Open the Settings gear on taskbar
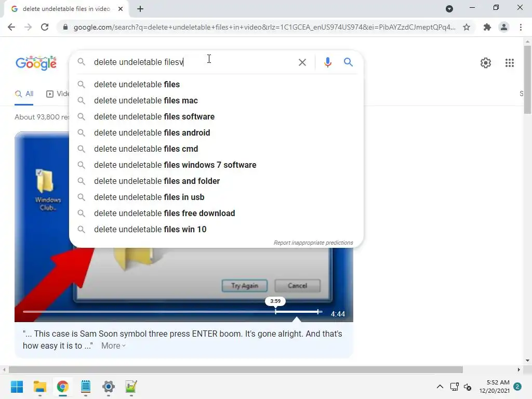The height and width of the screenshot is (399, 532). (109, 387)
